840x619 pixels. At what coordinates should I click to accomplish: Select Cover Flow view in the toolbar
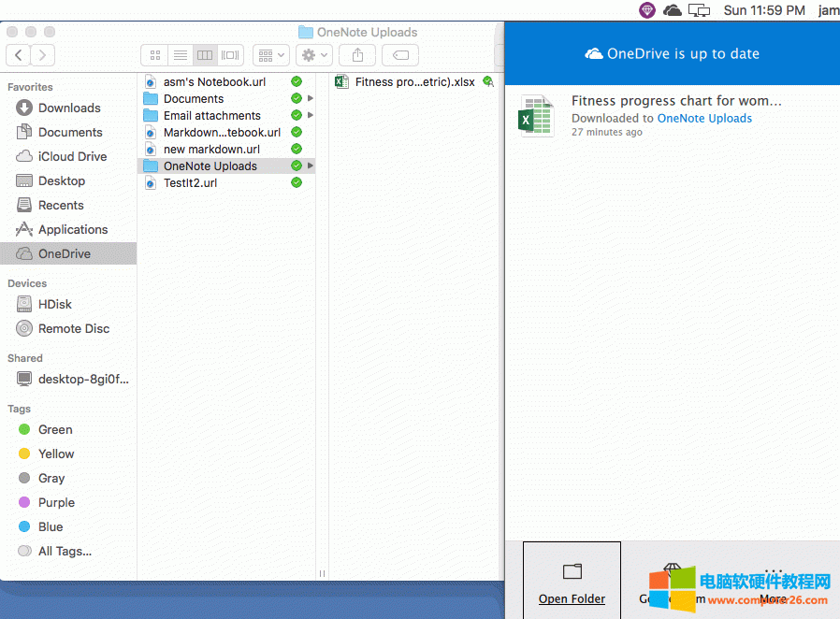(x=230, y=55)
